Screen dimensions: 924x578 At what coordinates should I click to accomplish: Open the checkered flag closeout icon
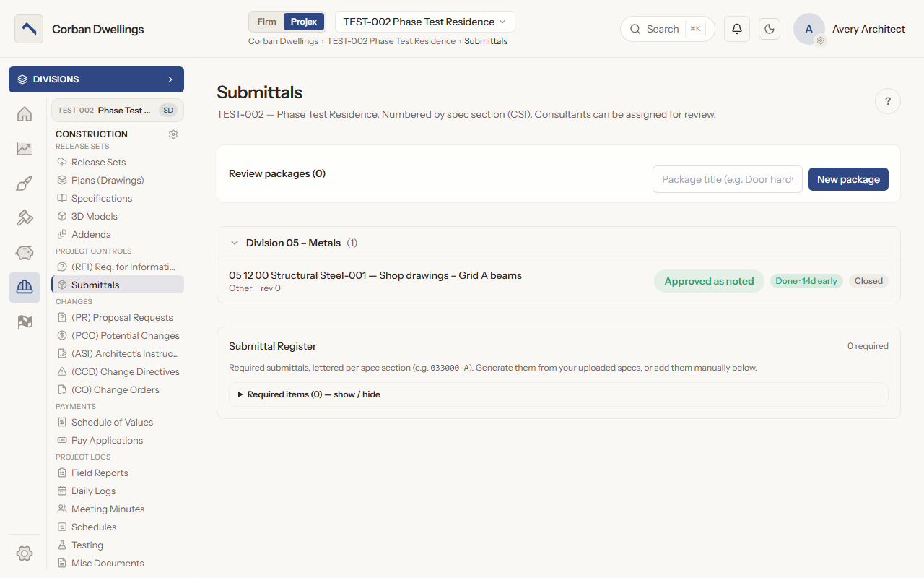click(x=25, y=322)
